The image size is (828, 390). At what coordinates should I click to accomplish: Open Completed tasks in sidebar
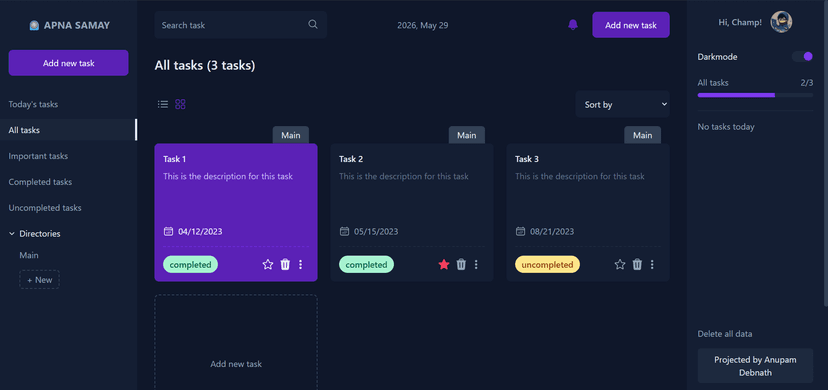pos(69,182)
